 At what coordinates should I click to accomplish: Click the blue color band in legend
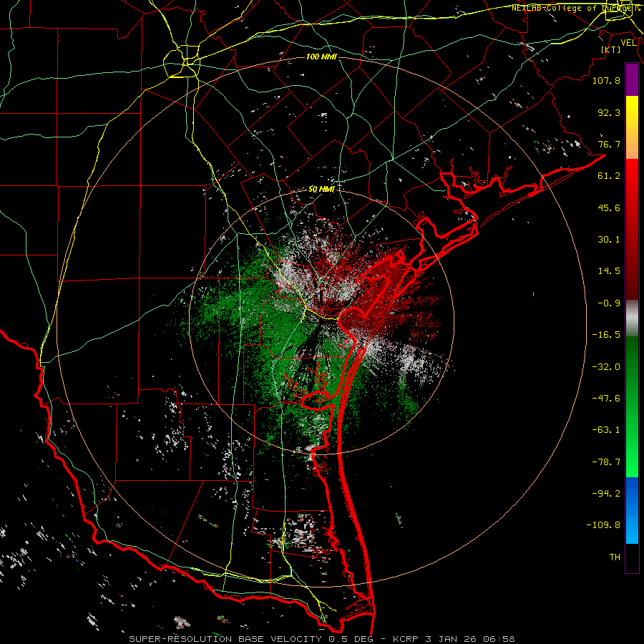click(x=632, y=510)
